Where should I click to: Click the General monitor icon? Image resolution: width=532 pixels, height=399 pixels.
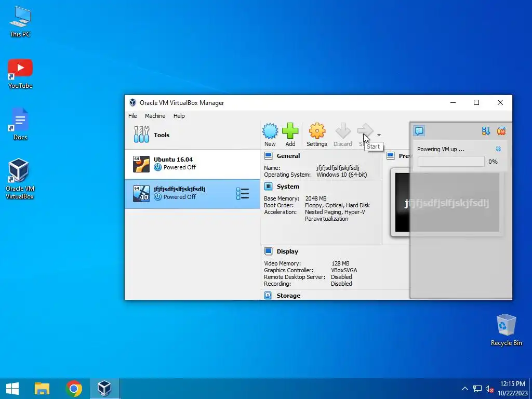click(269, 156)
